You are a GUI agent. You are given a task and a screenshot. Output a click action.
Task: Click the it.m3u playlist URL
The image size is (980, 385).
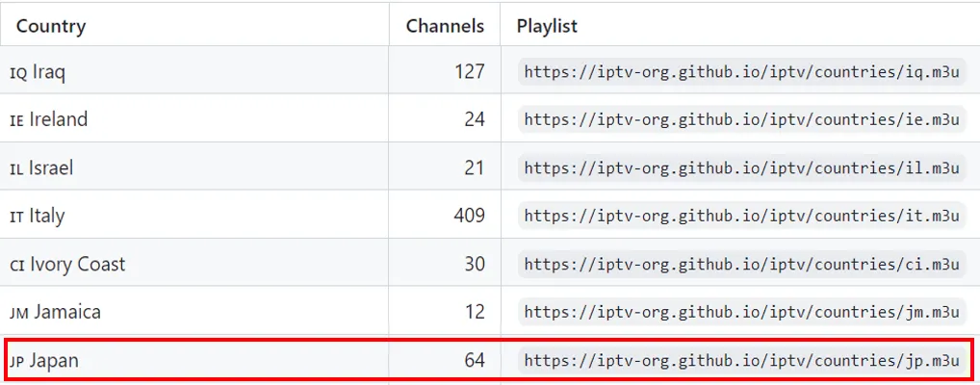coord(742,216)
